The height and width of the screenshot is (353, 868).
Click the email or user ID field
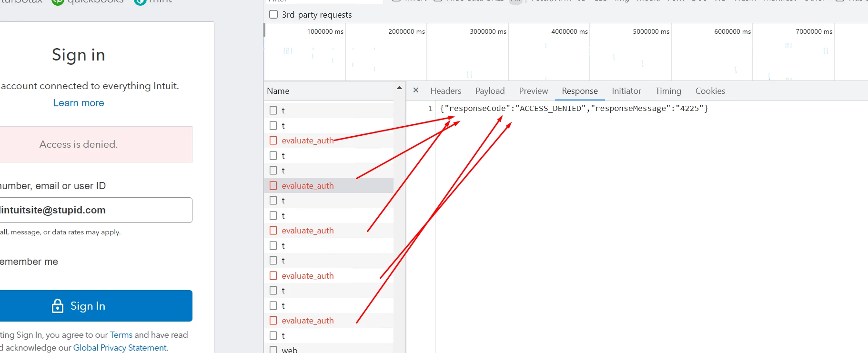[x=96, y=210]
